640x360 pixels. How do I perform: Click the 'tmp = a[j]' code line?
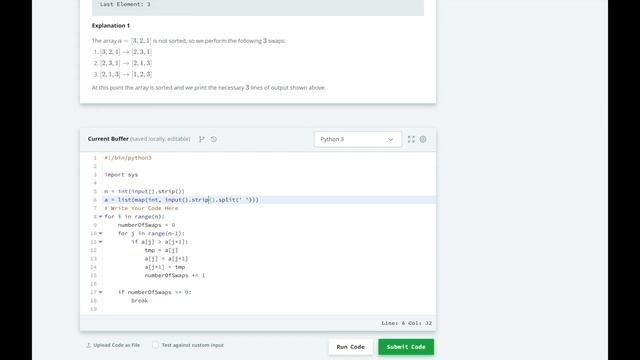161,250
